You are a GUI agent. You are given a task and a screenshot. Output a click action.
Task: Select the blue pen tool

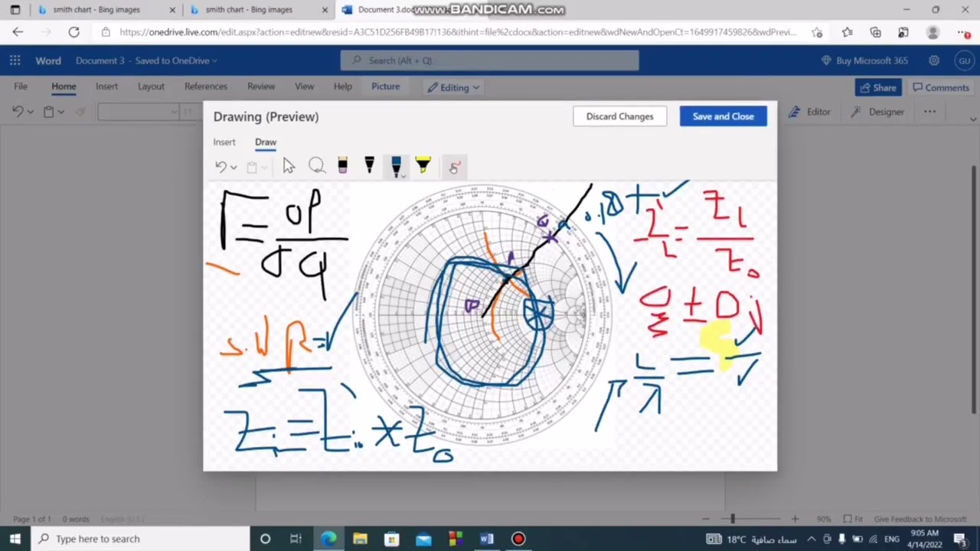coord(395,166)
